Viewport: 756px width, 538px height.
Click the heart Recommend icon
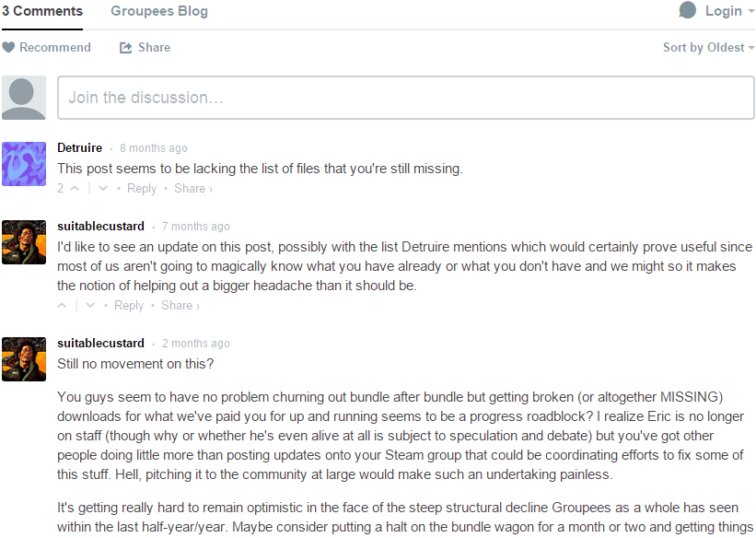point(8,47)
